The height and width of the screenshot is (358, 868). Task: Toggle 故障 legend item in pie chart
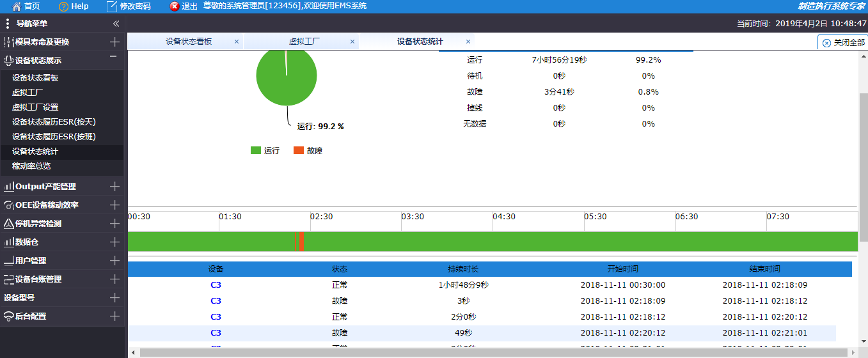coord(308,151)
